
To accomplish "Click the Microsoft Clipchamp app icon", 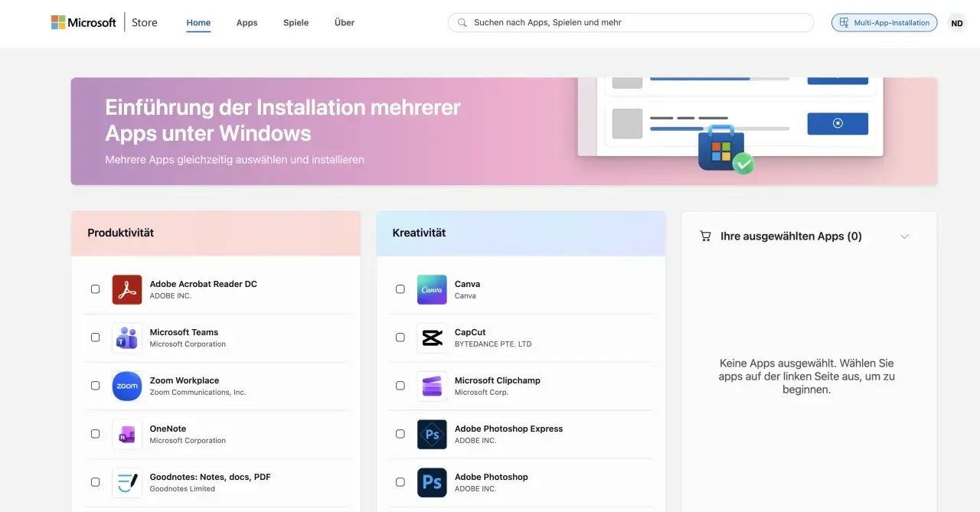I will click(x=432, y=386).
